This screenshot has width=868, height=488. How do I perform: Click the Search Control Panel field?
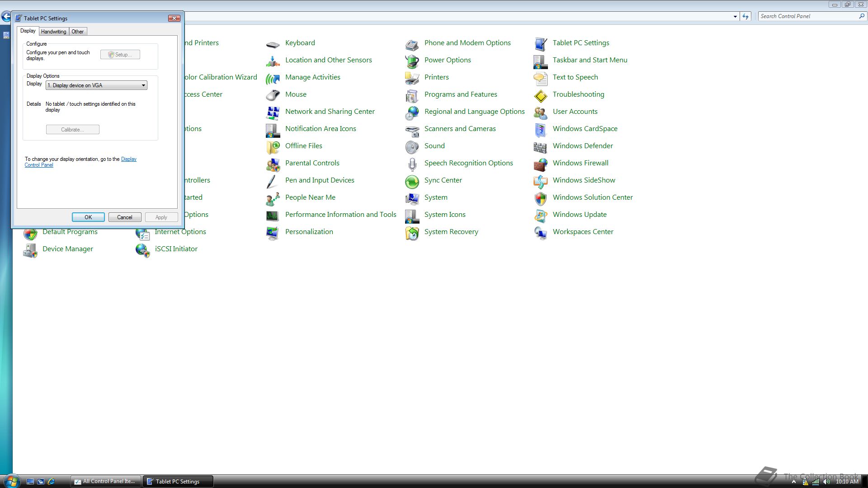point(812,16)
